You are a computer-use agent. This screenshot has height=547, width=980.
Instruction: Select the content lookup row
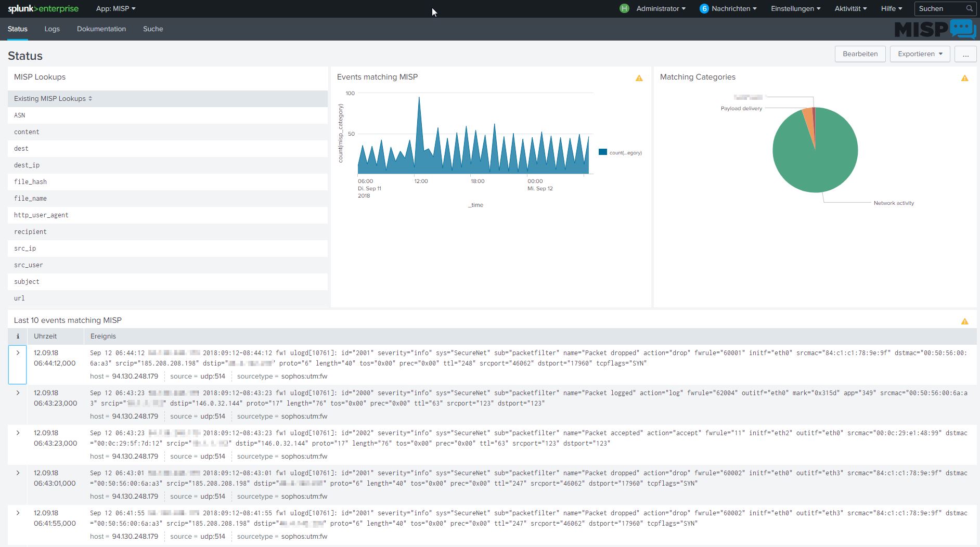167,132
